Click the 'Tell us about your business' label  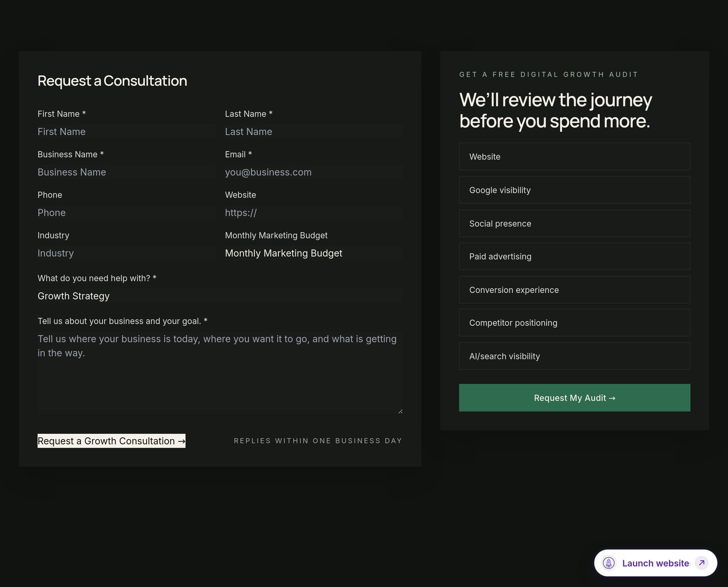point(122,321)
